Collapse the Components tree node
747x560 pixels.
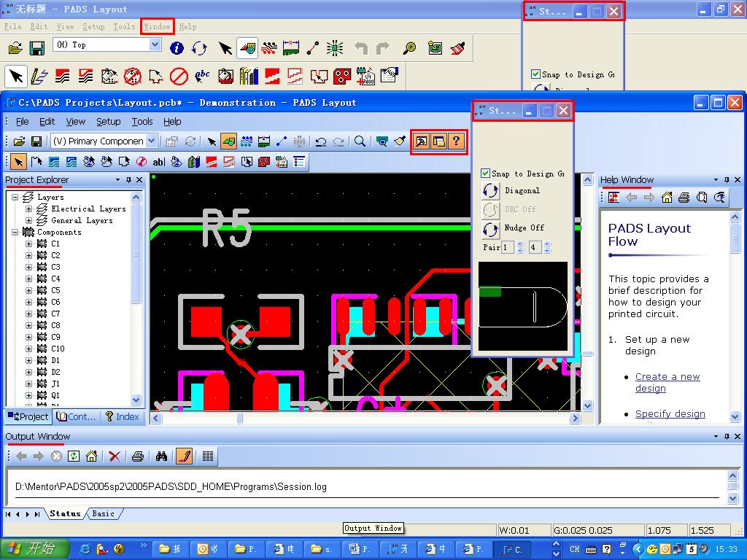(x=15, y=232)
